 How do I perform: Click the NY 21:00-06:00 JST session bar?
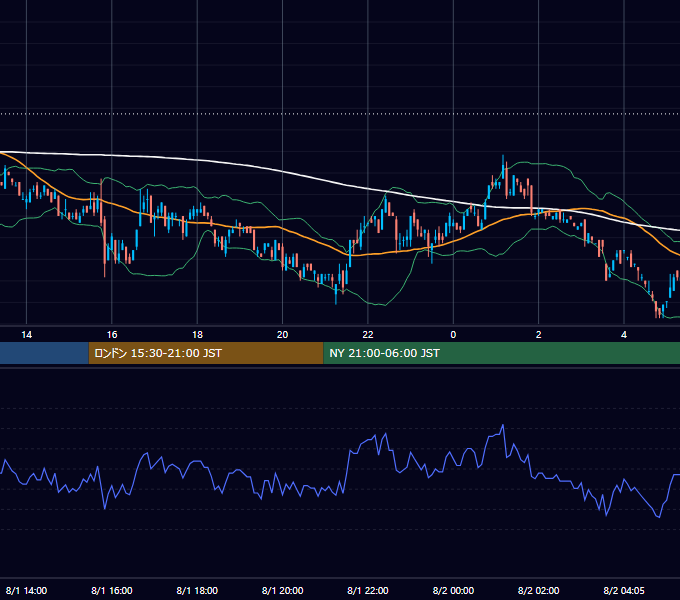pyautogui.click(x=502, y=353)
